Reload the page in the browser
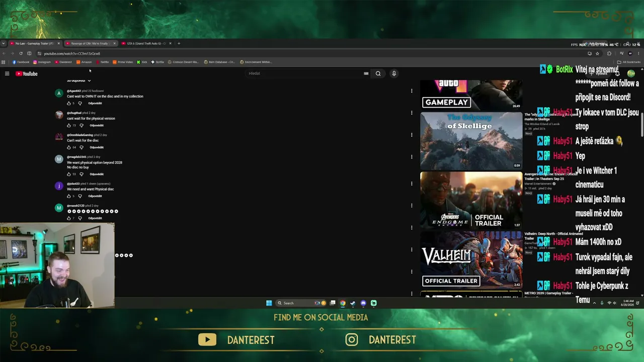The width and height of the screenshot is (644, 362). tap(21, 53)
